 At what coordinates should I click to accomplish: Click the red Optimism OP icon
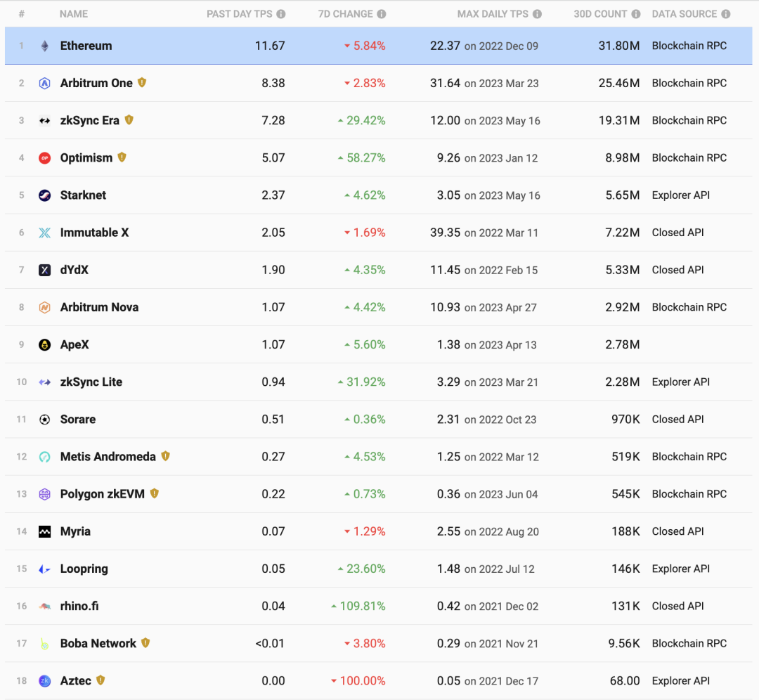tap(44, 157)
